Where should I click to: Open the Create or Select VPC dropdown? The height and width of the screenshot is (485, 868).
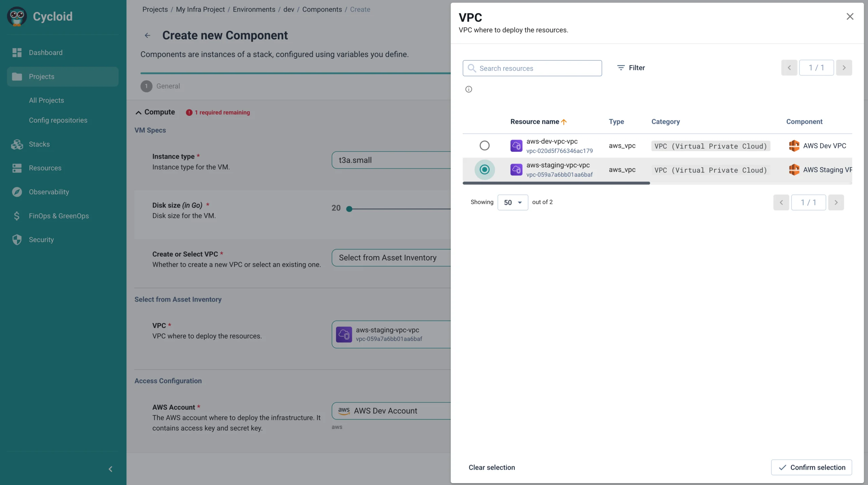391,258
